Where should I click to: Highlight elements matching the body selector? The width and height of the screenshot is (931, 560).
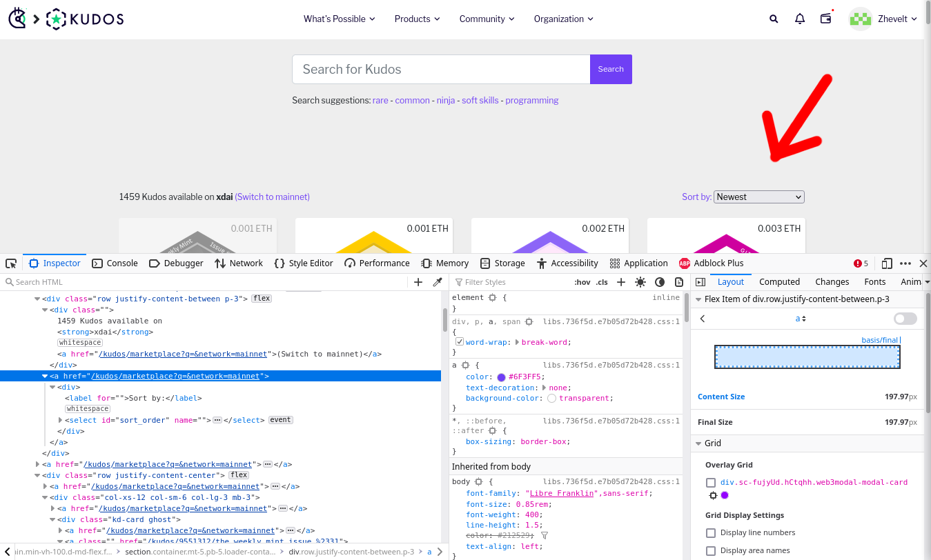478,482
